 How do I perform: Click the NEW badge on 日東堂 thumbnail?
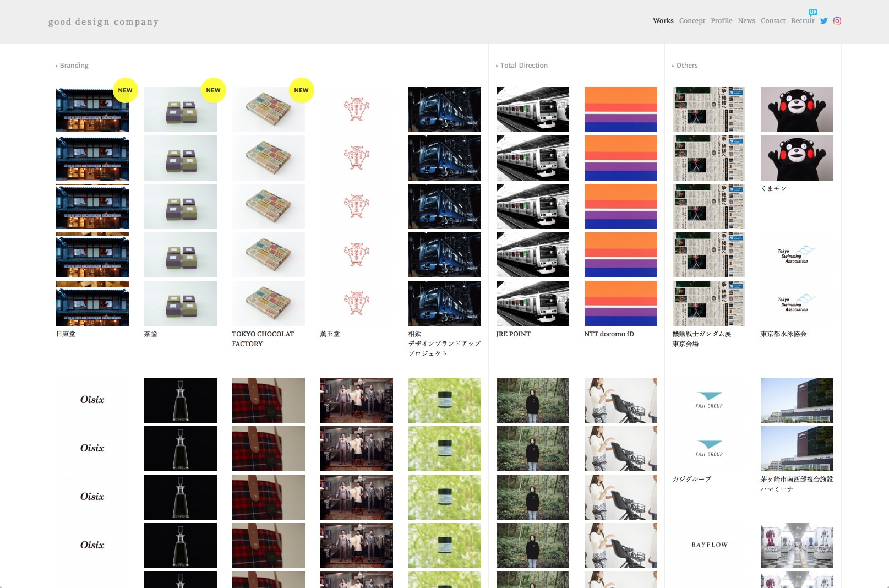coord(126,90)
